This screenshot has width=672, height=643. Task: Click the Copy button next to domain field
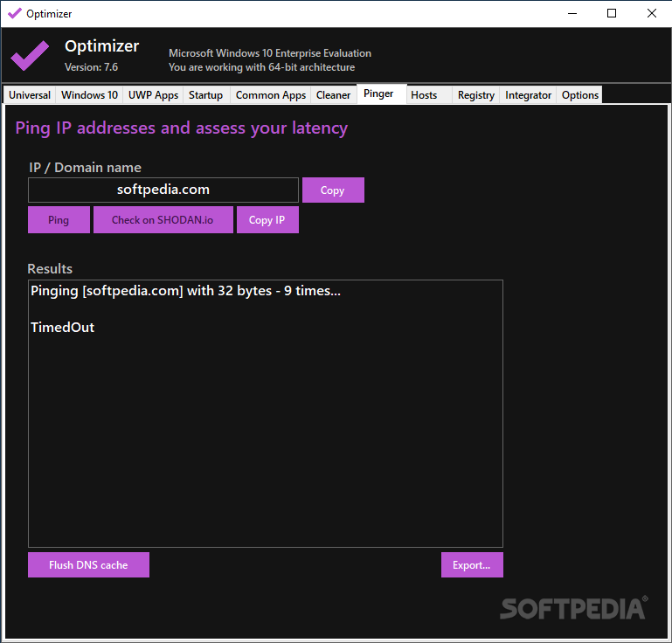tap(333, 190)
